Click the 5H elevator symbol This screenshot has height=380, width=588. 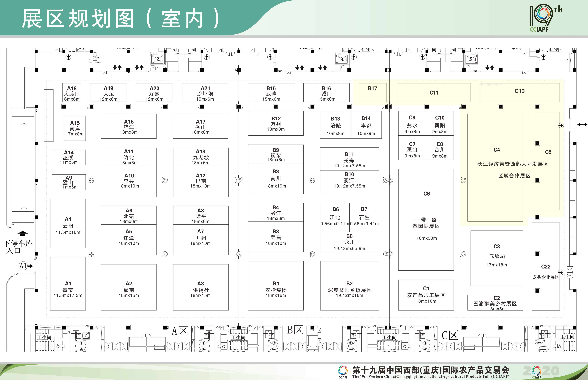471,59
